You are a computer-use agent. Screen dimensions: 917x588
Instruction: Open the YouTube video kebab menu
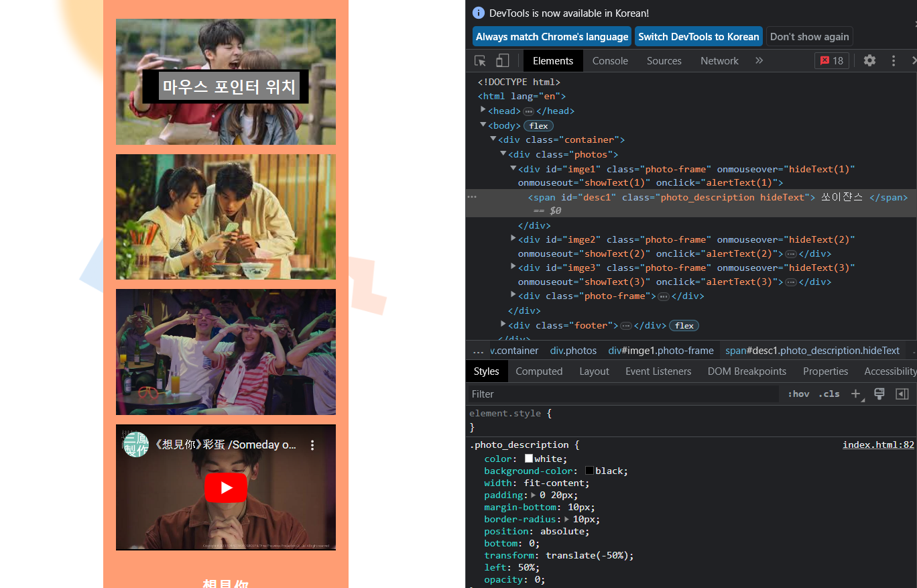click(x=312, y=445)
